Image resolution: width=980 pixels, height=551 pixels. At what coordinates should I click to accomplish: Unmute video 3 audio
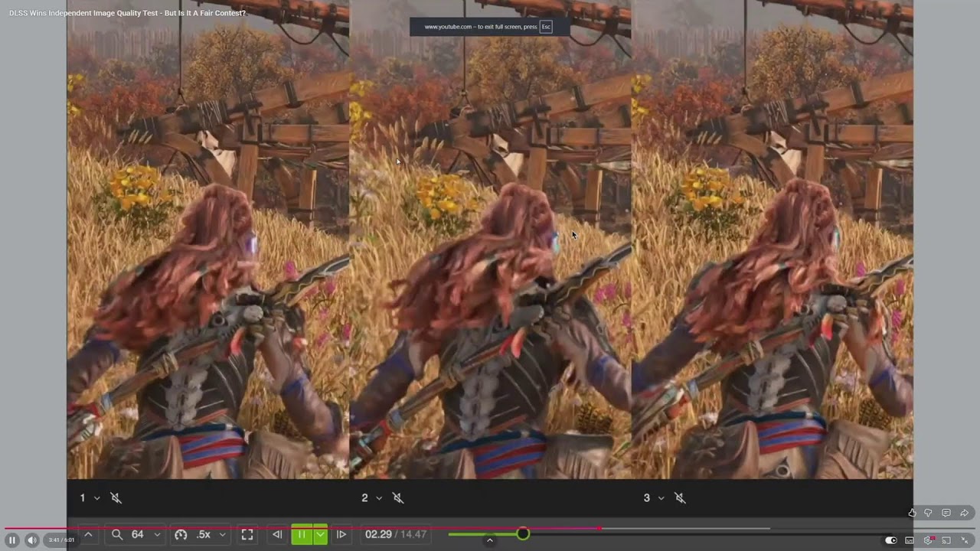(680, 498)
